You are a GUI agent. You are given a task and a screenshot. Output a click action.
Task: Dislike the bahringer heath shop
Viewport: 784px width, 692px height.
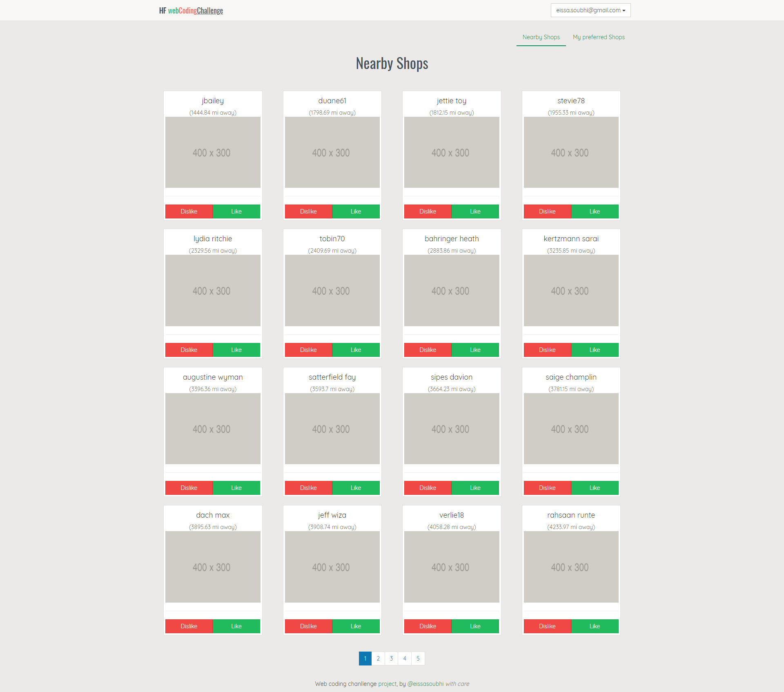tap(428, 350)
